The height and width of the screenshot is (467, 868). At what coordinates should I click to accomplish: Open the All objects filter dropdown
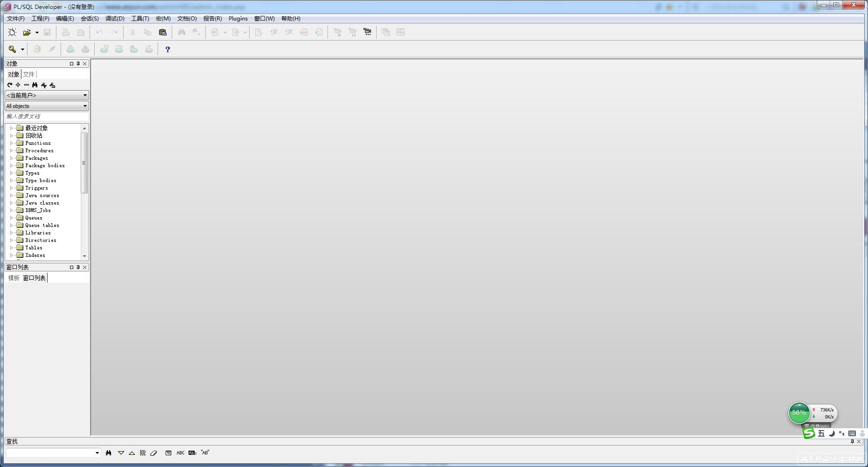[x=47, y=106]
